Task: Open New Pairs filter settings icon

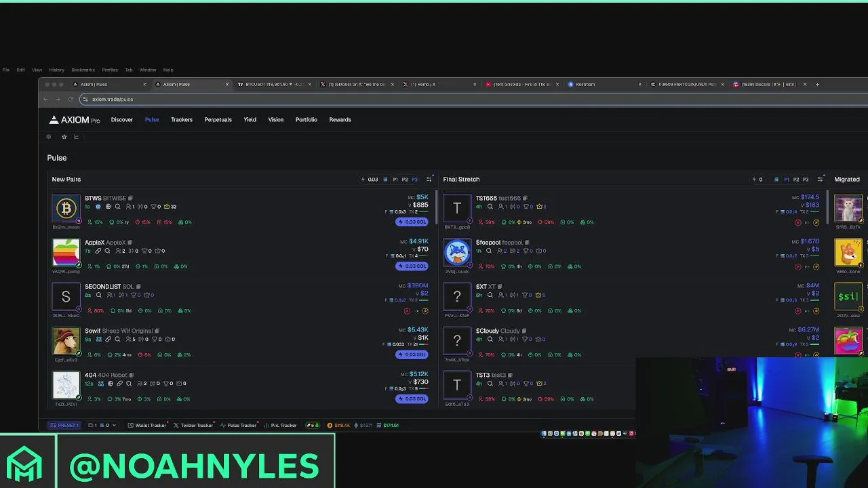Action: [429, 180]
